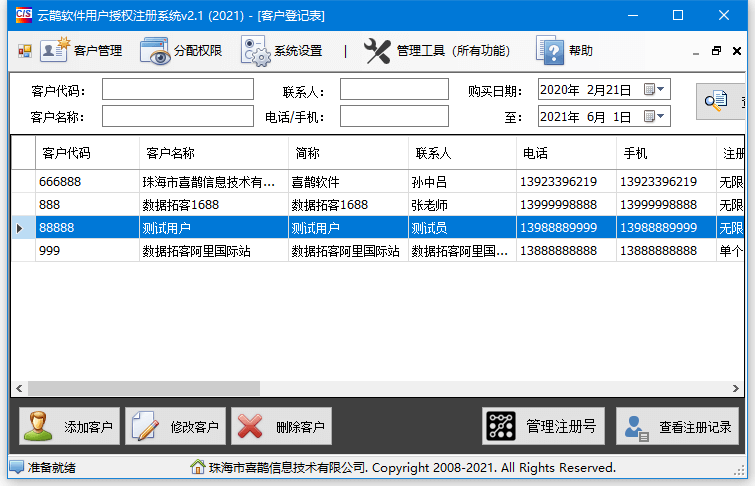Open 客户管理 customer management toolbar menu
The height and width of the screenshot is (486, 755).
pyautogui.click(x=82, y=51)
